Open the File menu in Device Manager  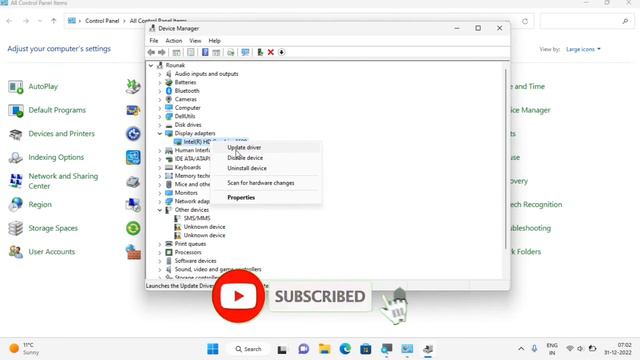153,41
